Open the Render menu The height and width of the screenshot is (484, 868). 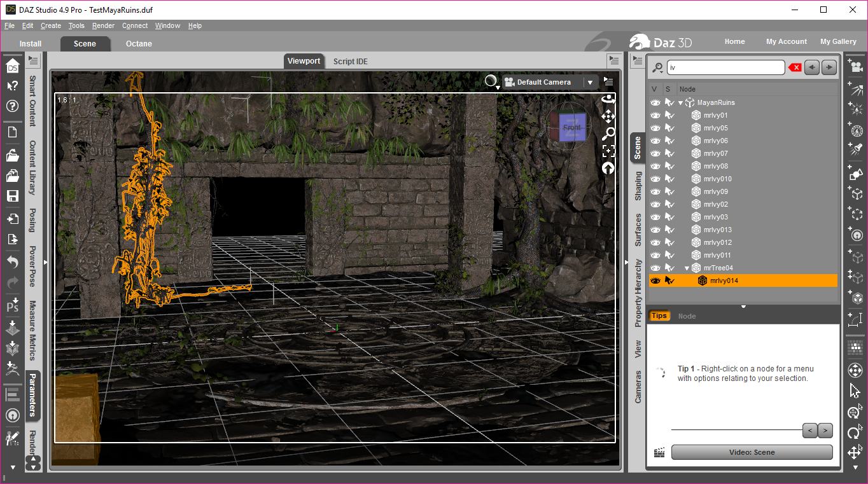(103, 25)
